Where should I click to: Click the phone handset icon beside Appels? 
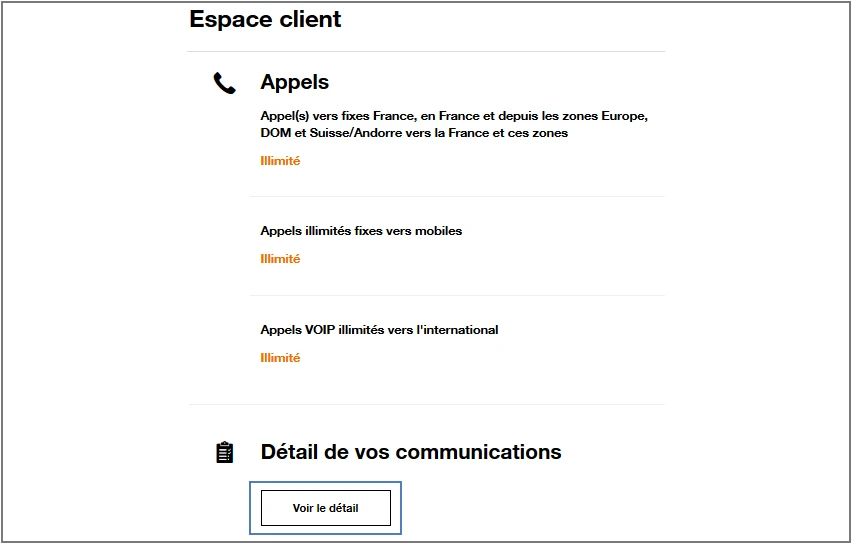[x=224, y=83]
